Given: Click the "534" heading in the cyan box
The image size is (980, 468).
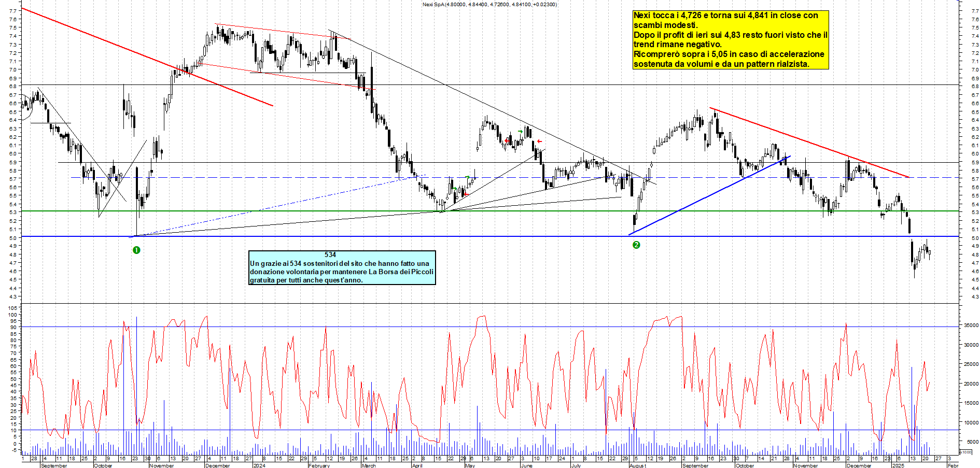Looking at the screenshot, I should coord(330,254).
